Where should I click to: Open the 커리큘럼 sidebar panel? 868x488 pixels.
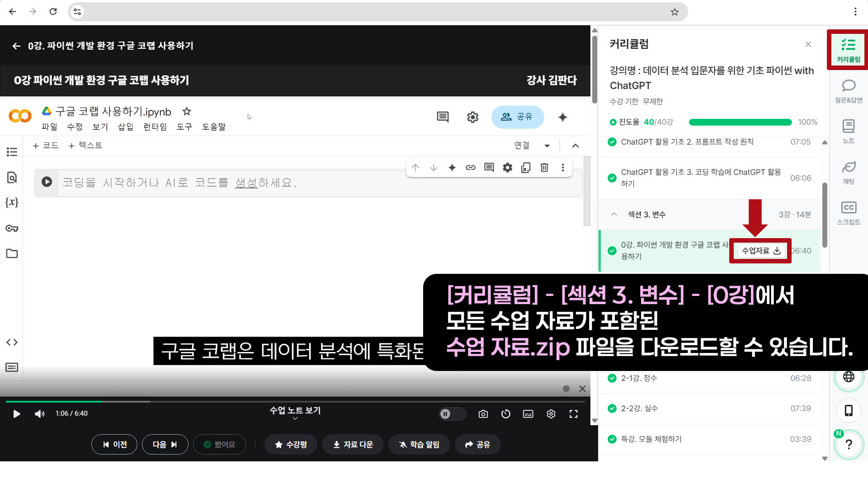point(848,50)
